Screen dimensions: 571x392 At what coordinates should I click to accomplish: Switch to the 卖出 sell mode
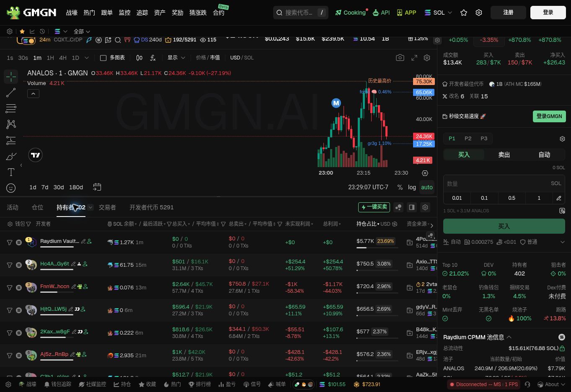(504, 155)
